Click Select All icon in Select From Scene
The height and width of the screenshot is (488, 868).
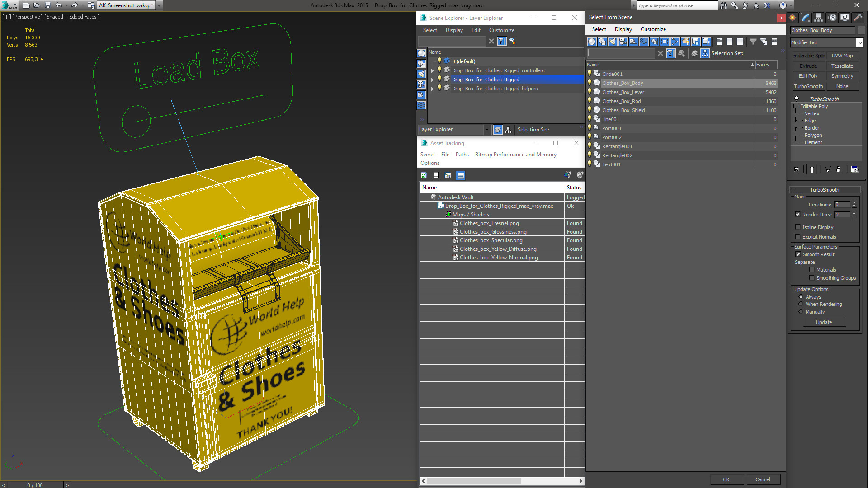click(719, 42)
